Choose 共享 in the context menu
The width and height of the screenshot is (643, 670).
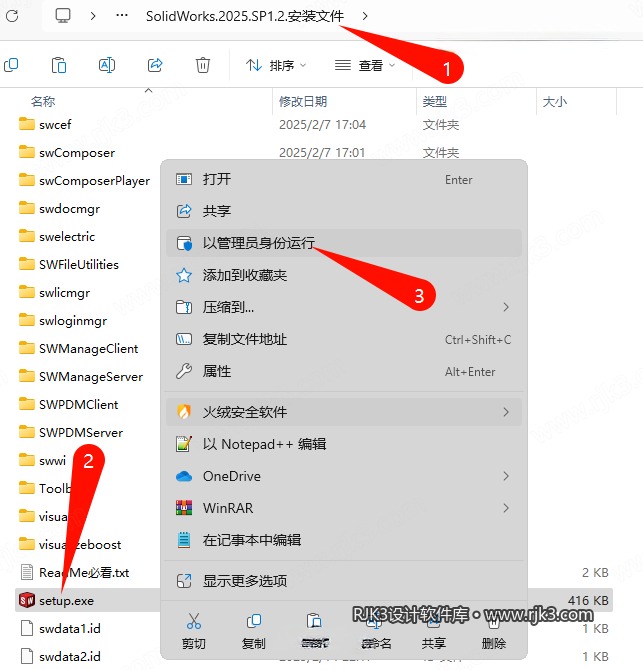(344, 211)
